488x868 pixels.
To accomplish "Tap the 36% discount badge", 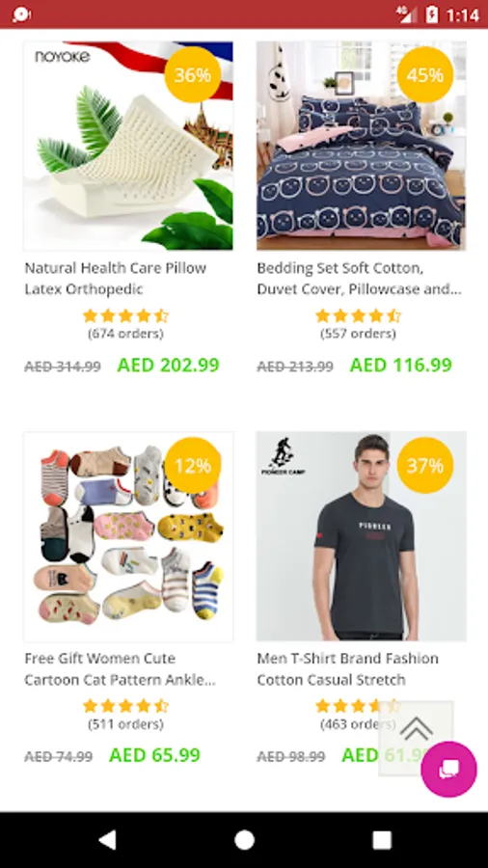I will [x=193, y=74].
